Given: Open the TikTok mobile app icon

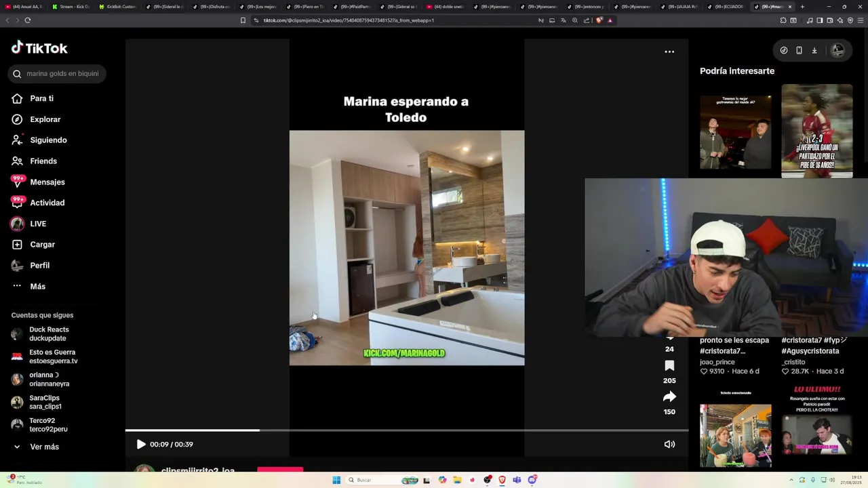Looking at the screenshot, I should tap(799, 50).
